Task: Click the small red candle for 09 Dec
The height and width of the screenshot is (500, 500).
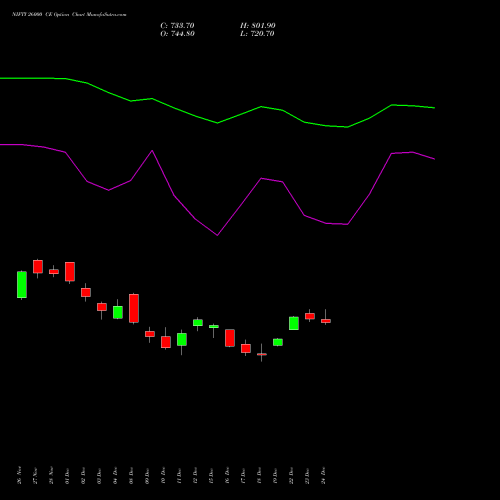Action: pos(150,334)
